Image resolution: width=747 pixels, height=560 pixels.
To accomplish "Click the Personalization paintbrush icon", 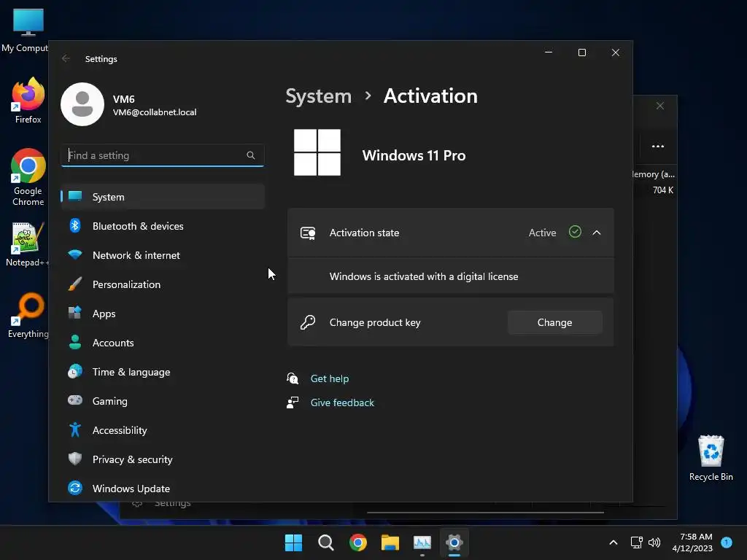I will coord(75,284).
